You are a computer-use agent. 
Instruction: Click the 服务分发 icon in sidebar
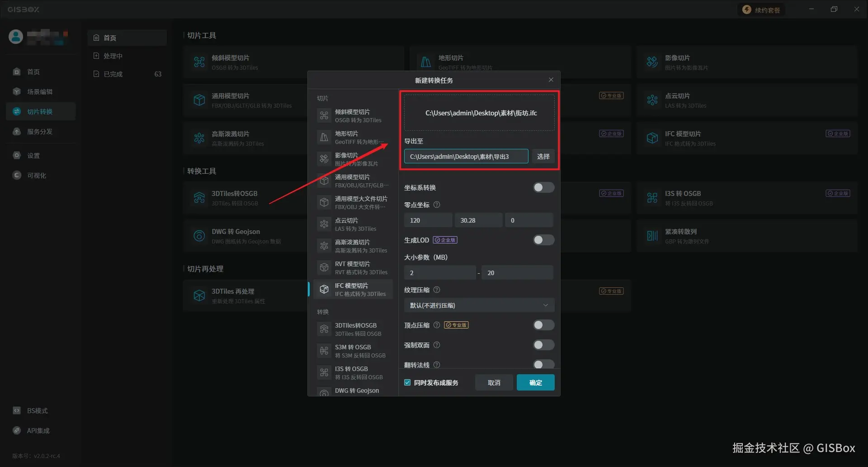[x=17, y=131]
